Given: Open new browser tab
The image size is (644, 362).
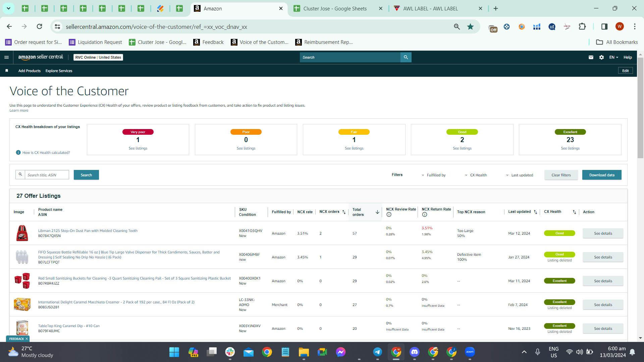Looking at the screenshot, I should pyautogui.click(x=496, y=9).
